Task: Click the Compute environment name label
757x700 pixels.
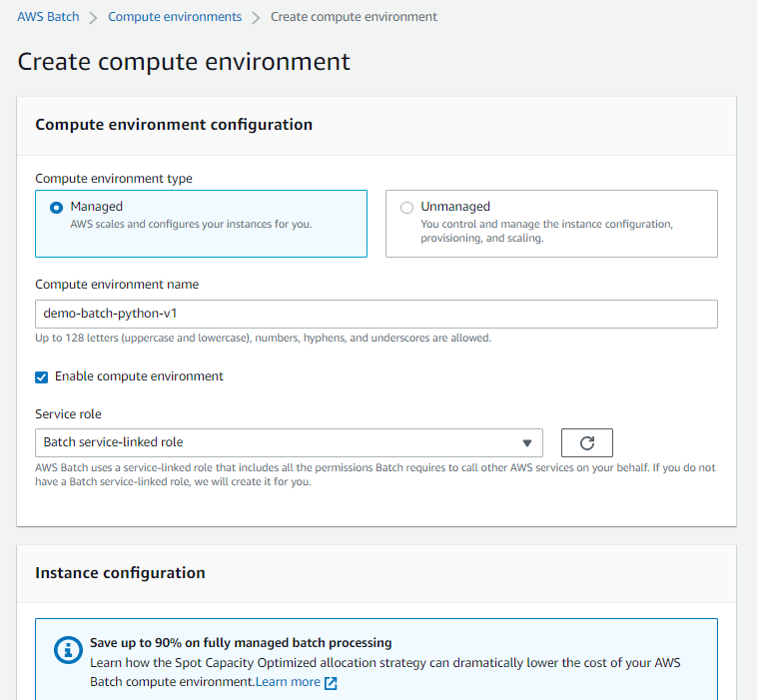Action: 117,285
